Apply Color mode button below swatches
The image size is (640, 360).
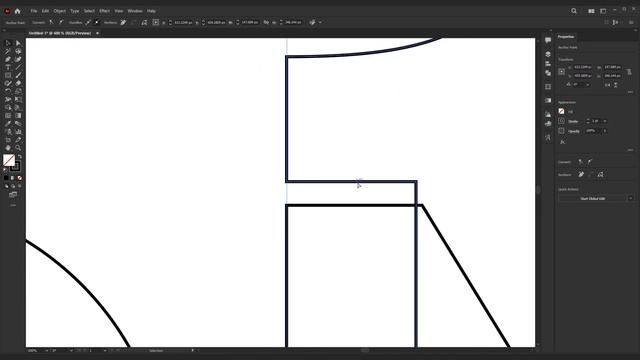click(6, 178)
